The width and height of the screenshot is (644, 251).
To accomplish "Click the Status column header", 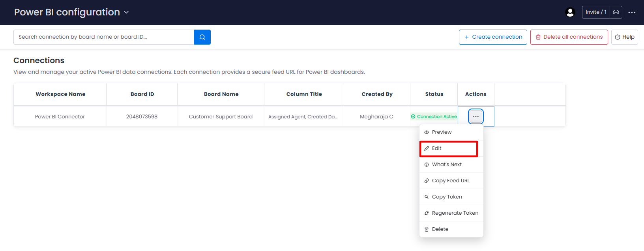I will click(434, 94).
